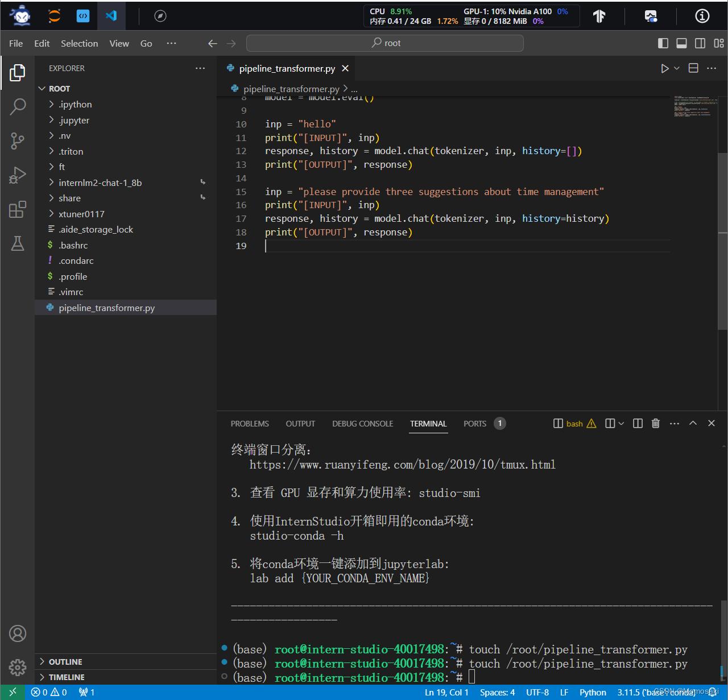Viewport: 728px width, 700px height.
Task: Expand the .jupyter folder
Action: point(126,120)
